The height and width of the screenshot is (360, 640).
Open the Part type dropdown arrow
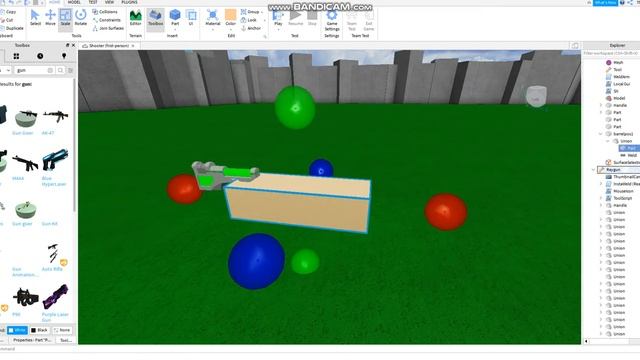coord(175,29)
